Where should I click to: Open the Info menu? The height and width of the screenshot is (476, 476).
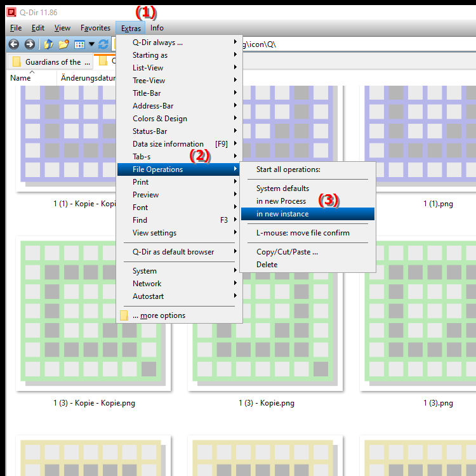(x=157, y=28)
